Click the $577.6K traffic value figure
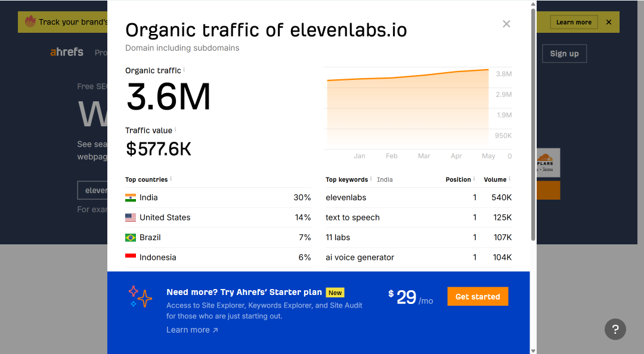 pyautogui.click(x=159, y=149)
